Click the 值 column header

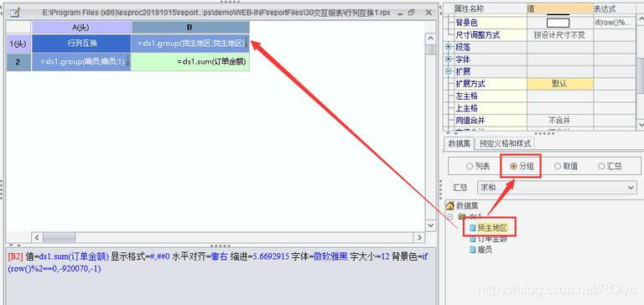560,8
